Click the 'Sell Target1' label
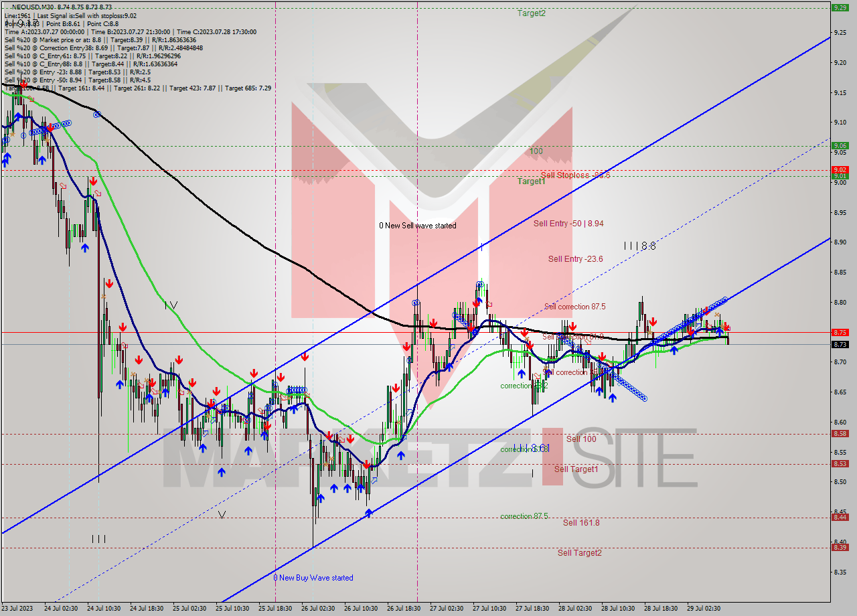This screenshot has width=857, height=616. point(576,469)
